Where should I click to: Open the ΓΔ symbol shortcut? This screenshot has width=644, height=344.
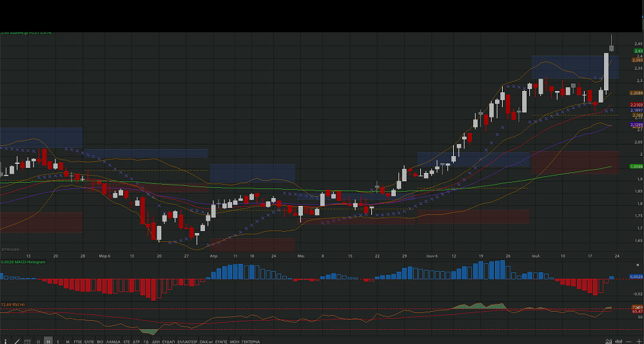tap(146, 341)
